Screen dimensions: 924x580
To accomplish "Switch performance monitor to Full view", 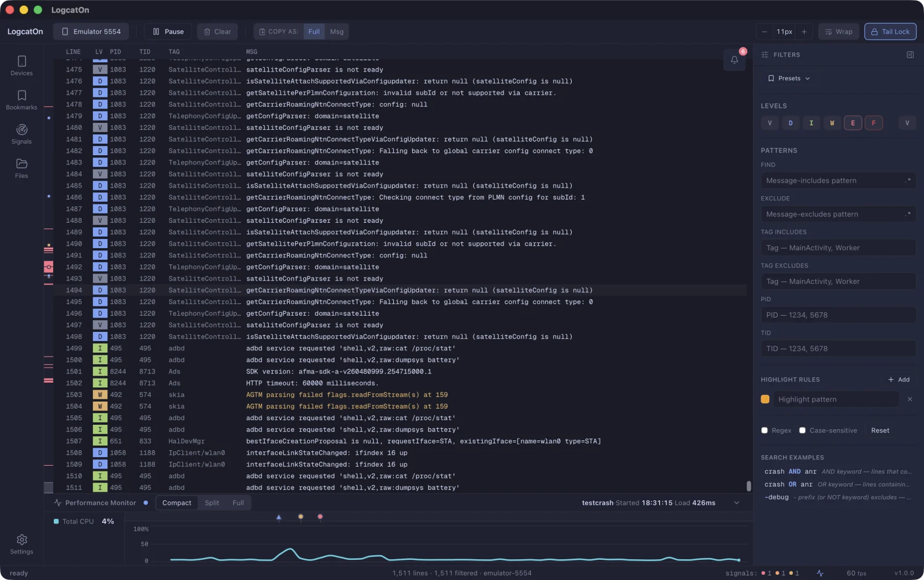I will (x=238, y=503).
